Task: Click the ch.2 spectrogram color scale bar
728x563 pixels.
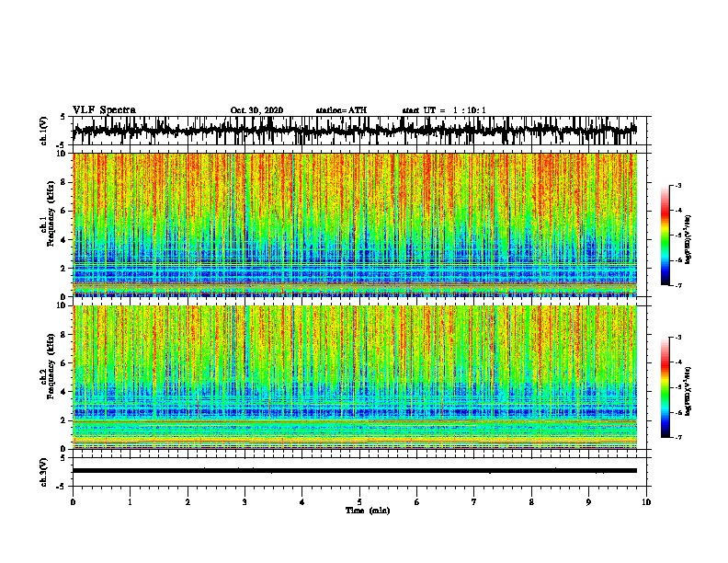Action: (665, 387)
